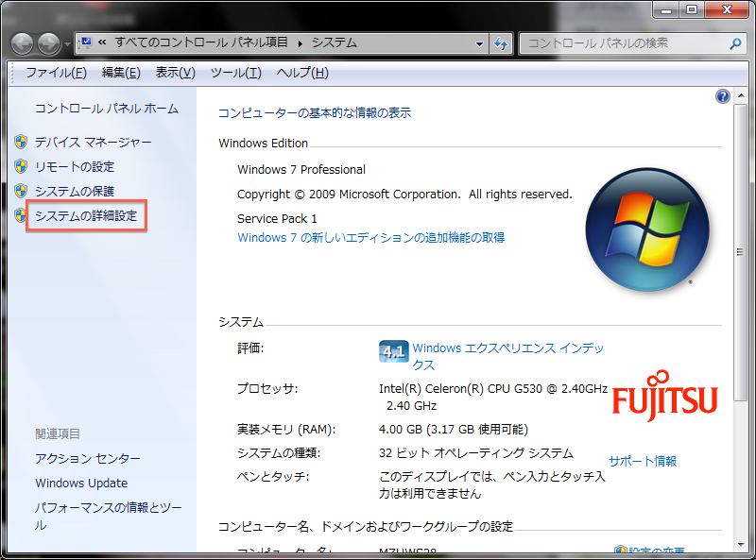Click the search magnifier icon

(x=735, y=43)
